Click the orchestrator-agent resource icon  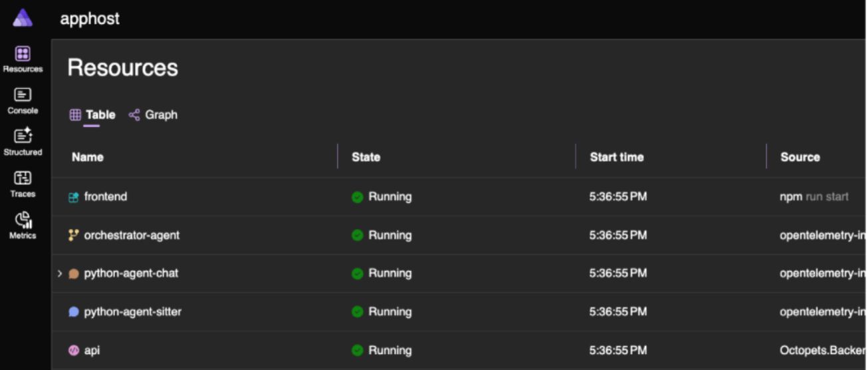tap(74, 235)
